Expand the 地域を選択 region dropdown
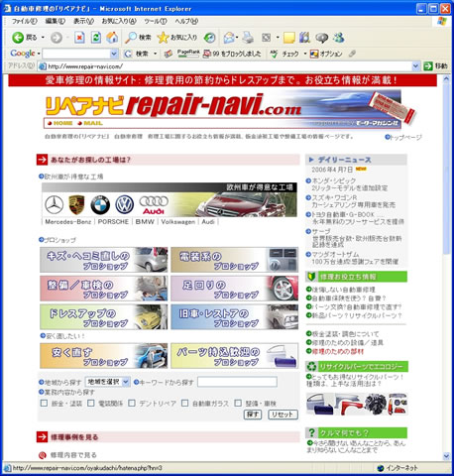The image size is (454, 476). 107,382
